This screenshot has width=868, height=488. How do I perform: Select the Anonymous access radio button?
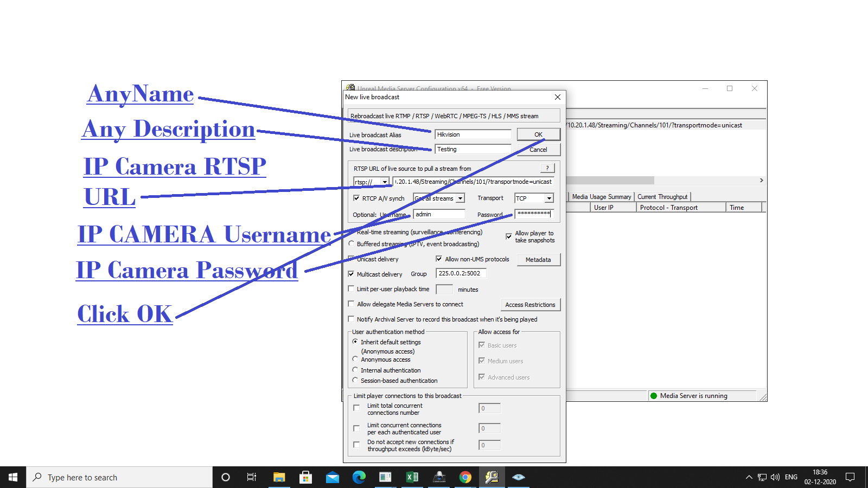(x=355, y=359)
